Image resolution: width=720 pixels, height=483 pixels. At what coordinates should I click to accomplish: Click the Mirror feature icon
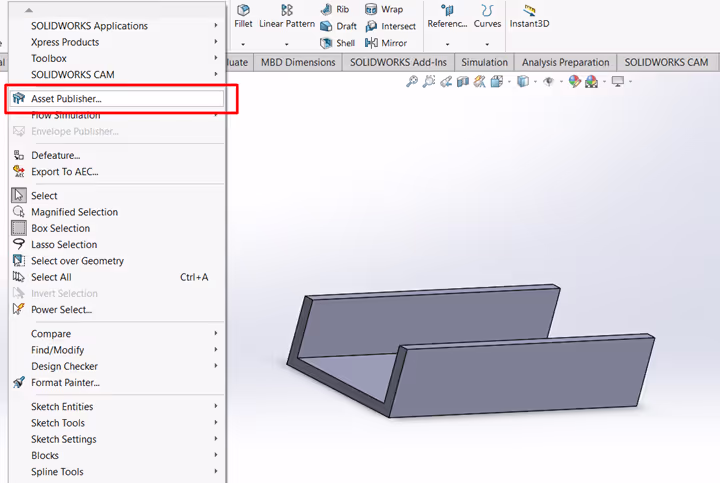[371, 43]
